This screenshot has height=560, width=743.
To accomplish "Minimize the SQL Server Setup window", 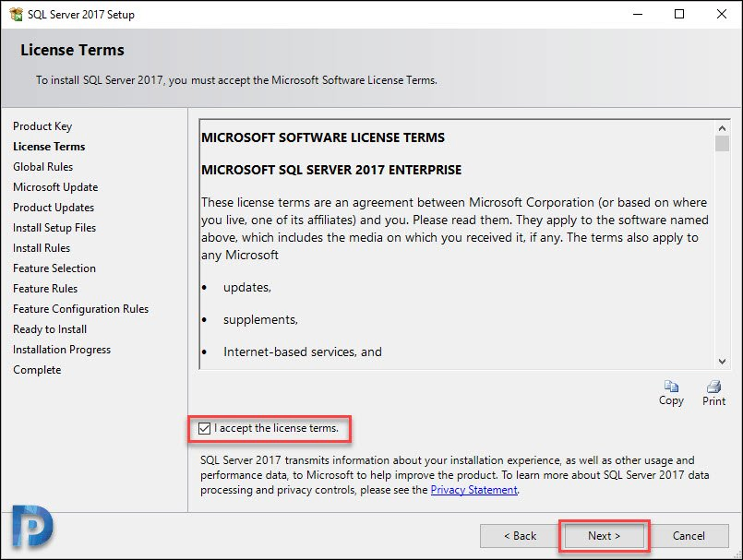I will click(638, 14).
